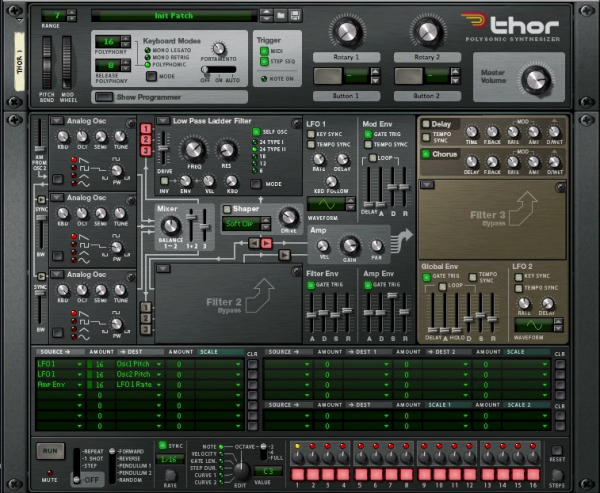Save patch with the floppy disk icon
The image size is (600, 493).
pyautogui.click(x=295, y=15)
